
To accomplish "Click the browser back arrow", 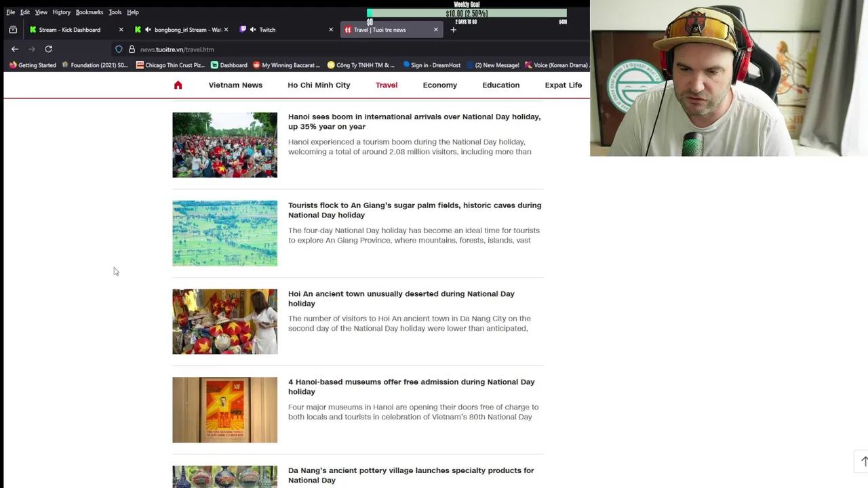I will pyautogui.click(x=14, y=49).
